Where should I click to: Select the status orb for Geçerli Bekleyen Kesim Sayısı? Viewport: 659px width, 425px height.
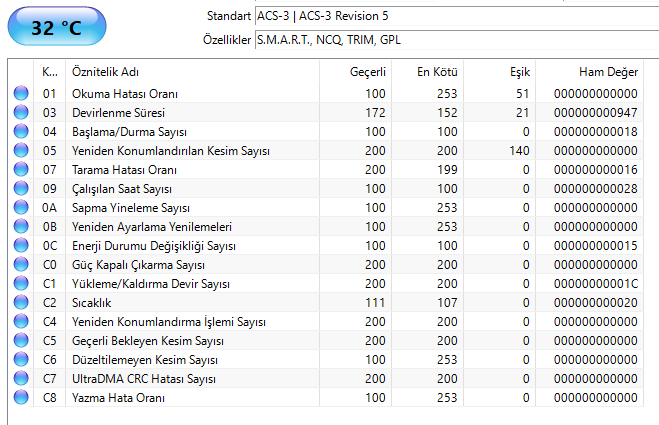coord(20,341)
